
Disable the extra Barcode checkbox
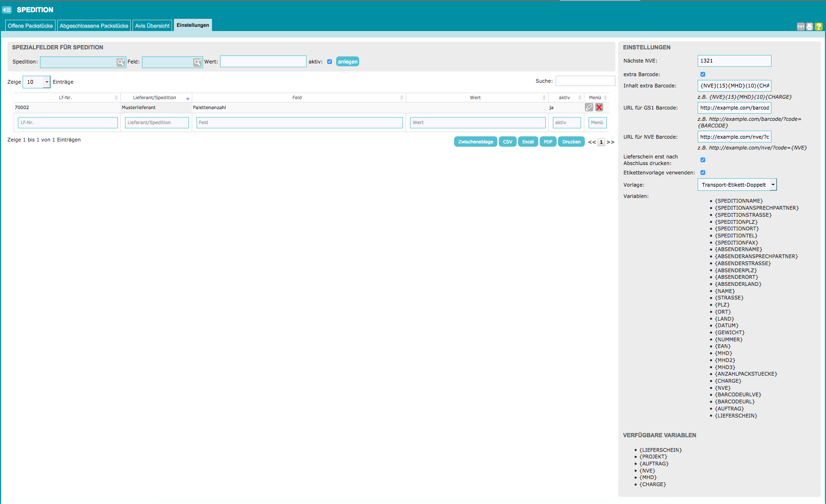(703, 74)
